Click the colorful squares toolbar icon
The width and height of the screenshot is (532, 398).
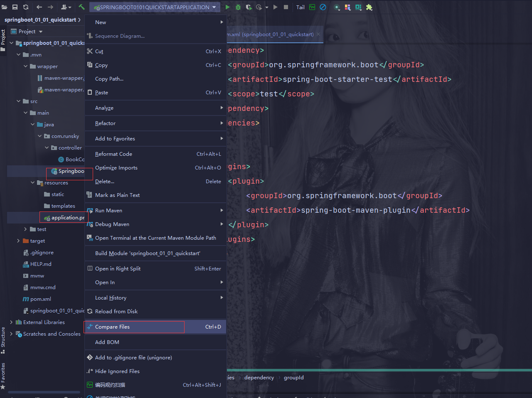(x=347, y=7)
